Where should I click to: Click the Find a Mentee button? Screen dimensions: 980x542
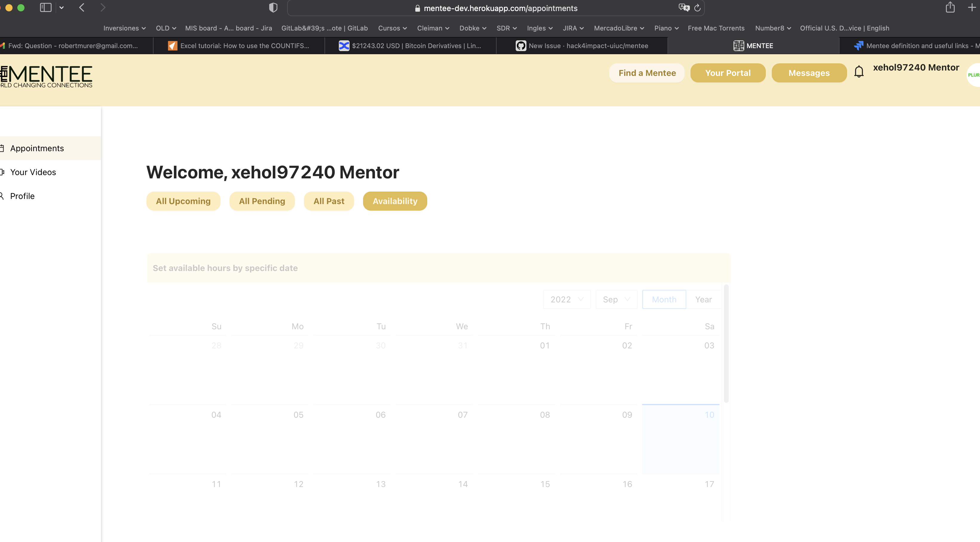click(x=647, y=73)
